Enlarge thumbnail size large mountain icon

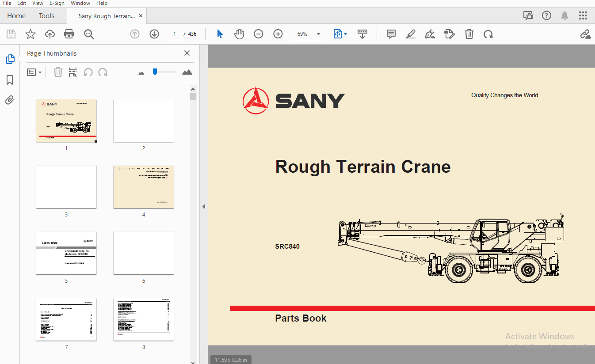coord(187,72)
